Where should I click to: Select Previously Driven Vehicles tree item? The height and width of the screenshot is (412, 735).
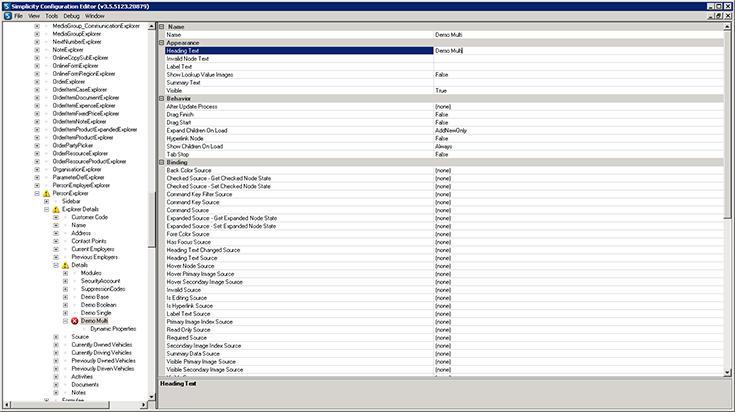103,369
